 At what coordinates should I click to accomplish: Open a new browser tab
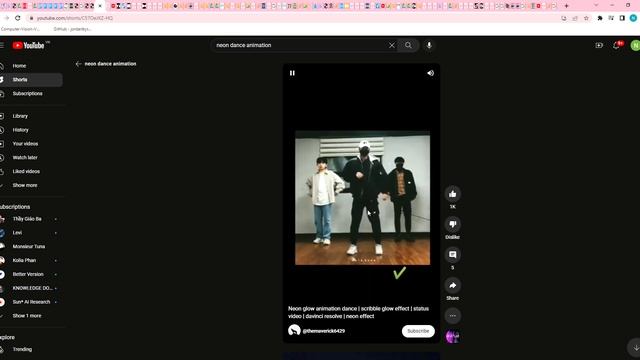(566, 6)
